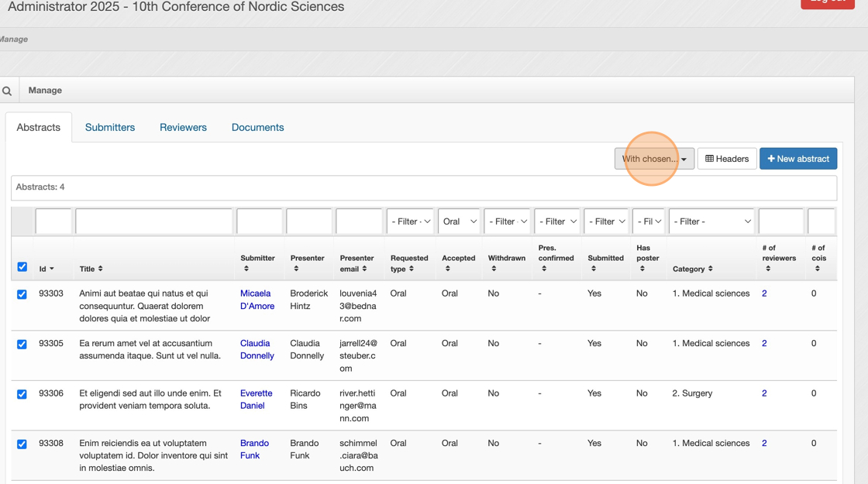Deselect abstract 93306 row checkbox
Image resolution: width=868 pixels, height=484 pixels.
point(22,394)
